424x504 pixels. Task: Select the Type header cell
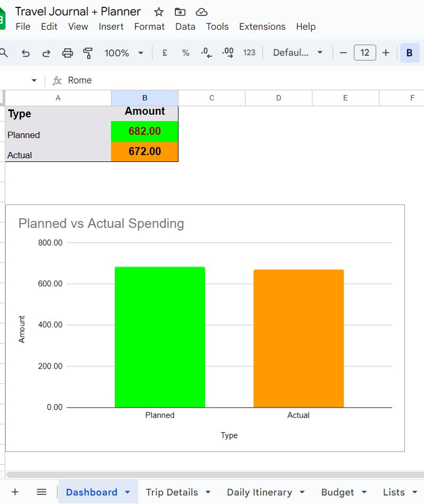coord(58,114)
